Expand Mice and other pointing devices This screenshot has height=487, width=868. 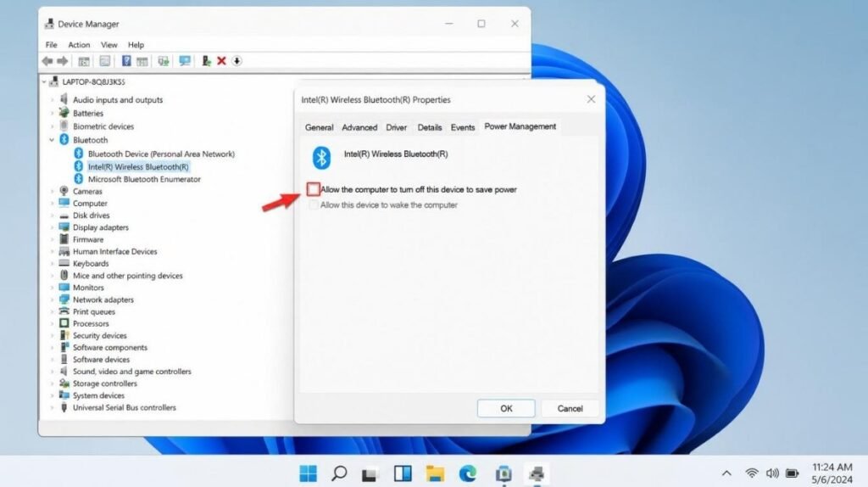(52, 276)
